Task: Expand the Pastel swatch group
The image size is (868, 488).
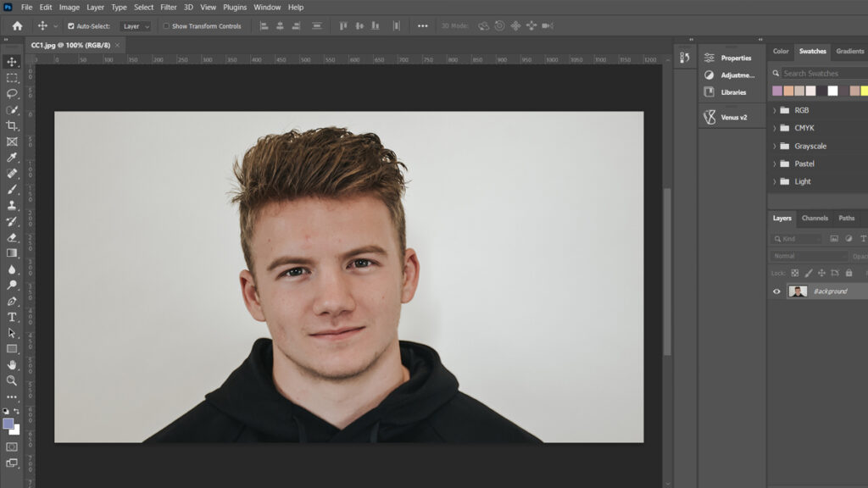Action: [x=774, y=164]
